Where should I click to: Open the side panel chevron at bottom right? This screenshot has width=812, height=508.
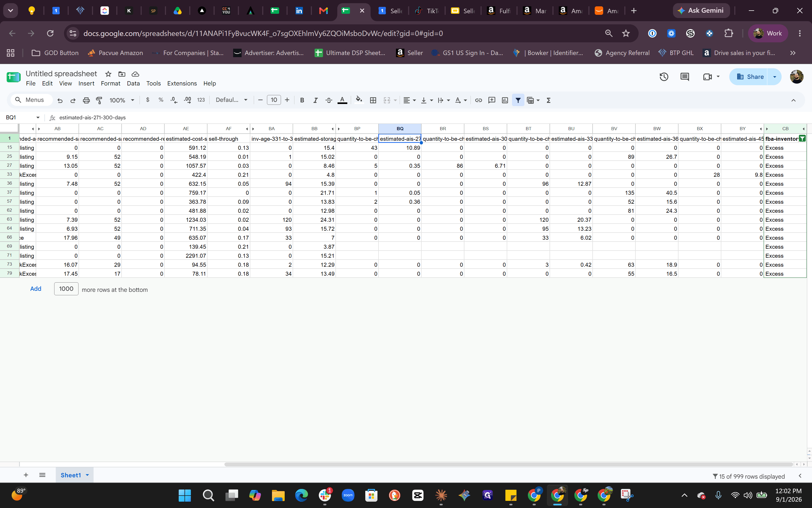pos(800,476)
